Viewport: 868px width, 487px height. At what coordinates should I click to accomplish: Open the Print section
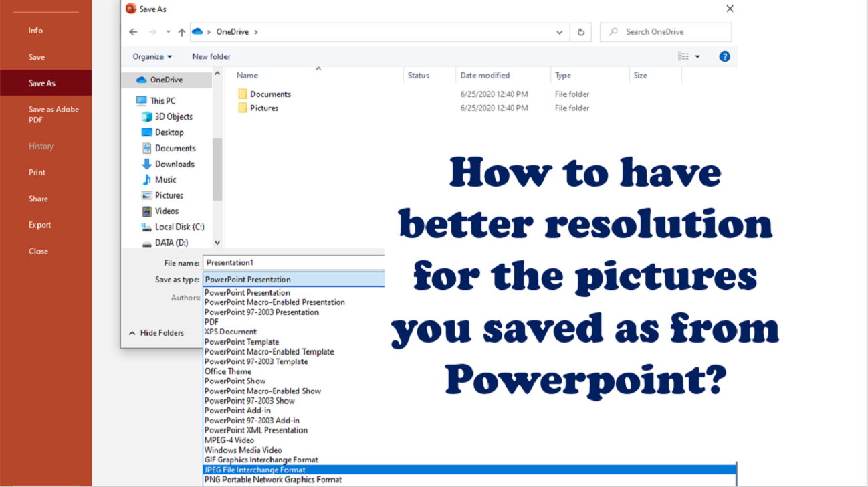click(37, 172)
